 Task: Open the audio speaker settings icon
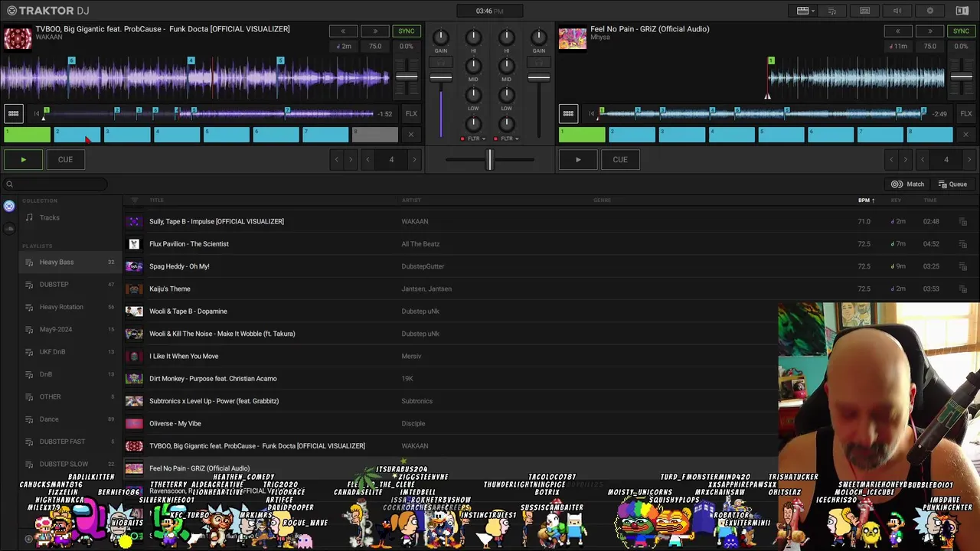pos(897,11)
